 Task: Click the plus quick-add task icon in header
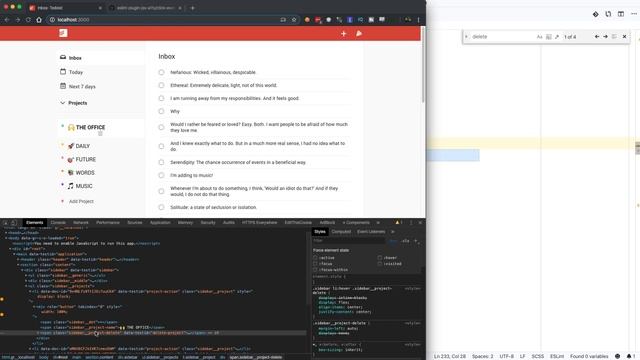[x=343, y=33]
